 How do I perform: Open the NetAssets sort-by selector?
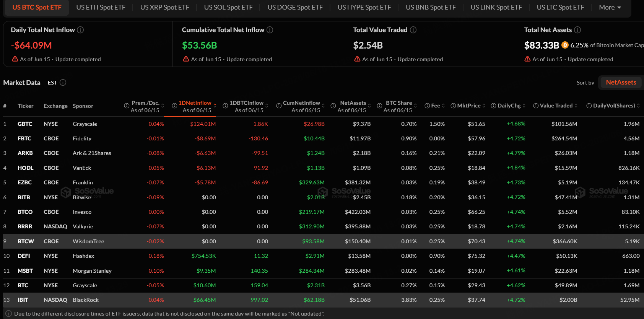(621, 82)
